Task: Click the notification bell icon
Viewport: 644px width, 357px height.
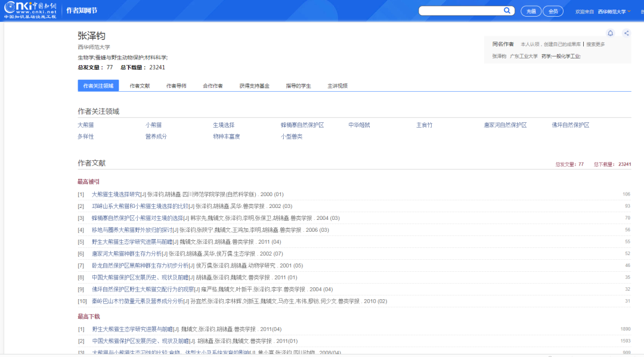Action: click(x=610, y=33)
